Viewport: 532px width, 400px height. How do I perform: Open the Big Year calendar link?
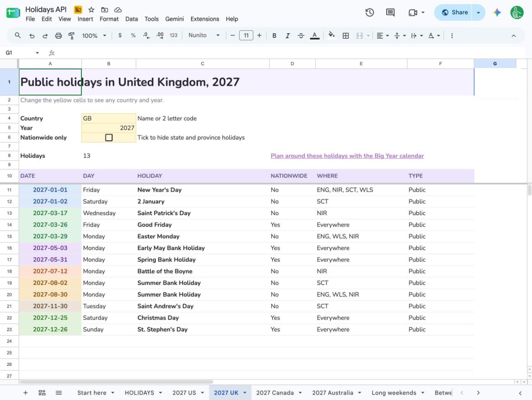click(x=347, y=156)
